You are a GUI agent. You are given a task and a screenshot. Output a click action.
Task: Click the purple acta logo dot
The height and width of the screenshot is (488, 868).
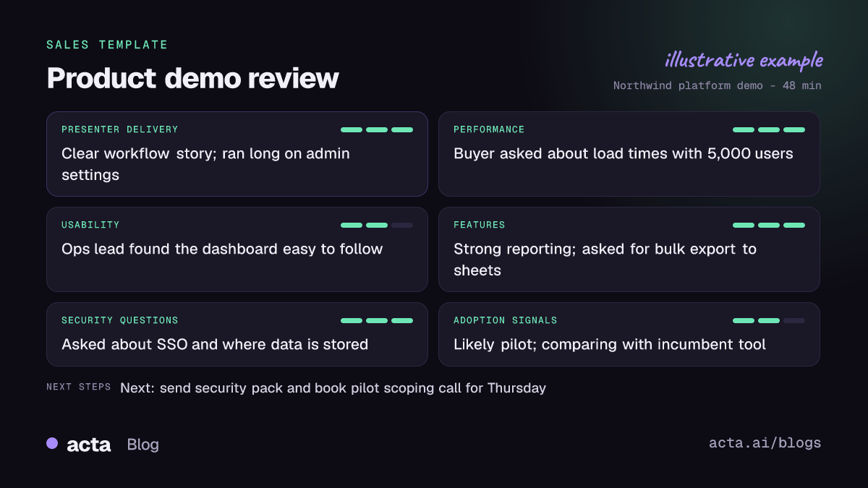tap(52, 443)
